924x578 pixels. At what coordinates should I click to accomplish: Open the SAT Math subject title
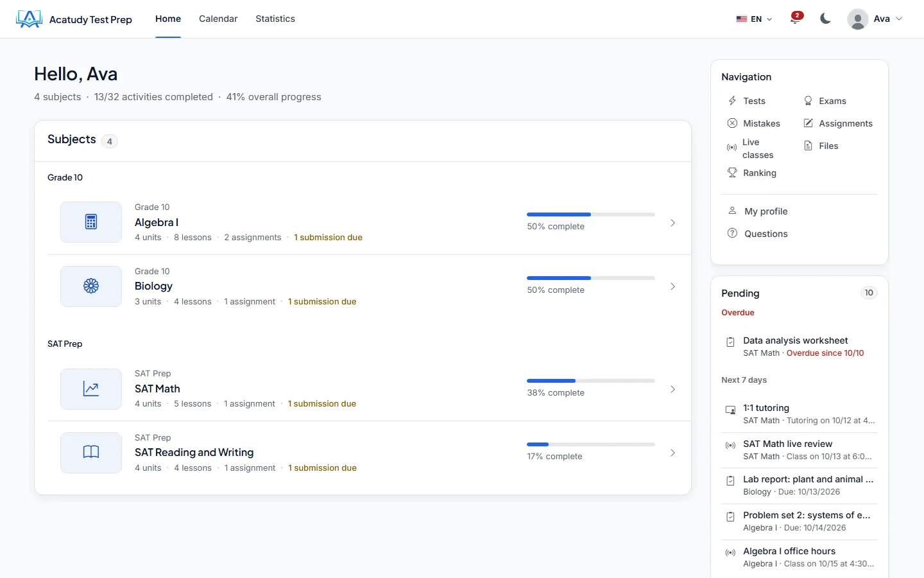pyautogui.click(x=157, y=389)
